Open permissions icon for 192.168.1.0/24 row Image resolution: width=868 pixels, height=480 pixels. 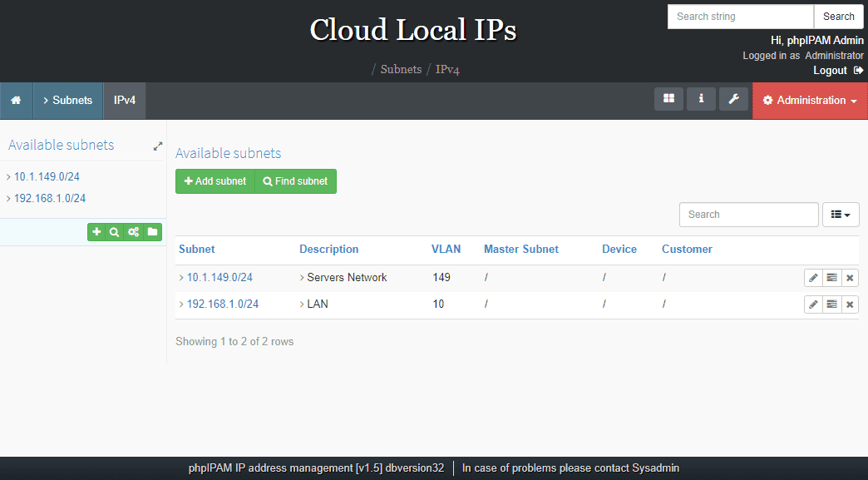pyautogui.click(x=831, y=304)
